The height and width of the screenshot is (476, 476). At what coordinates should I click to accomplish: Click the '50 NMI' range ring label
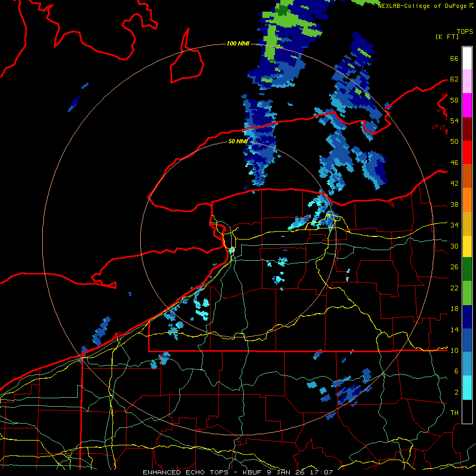pyautogui.click(x=238, y=141)
